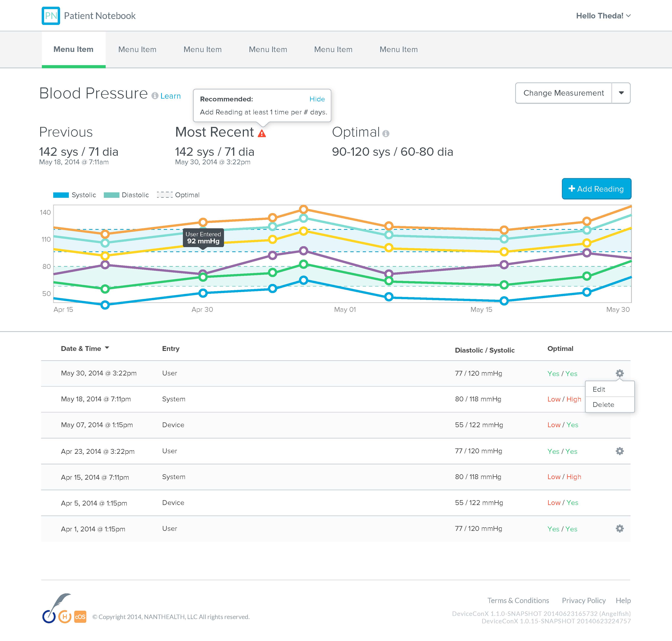Select the first active Menu Item tab
672x641 pixels.
pyautogui.click(x=73, y=49)
